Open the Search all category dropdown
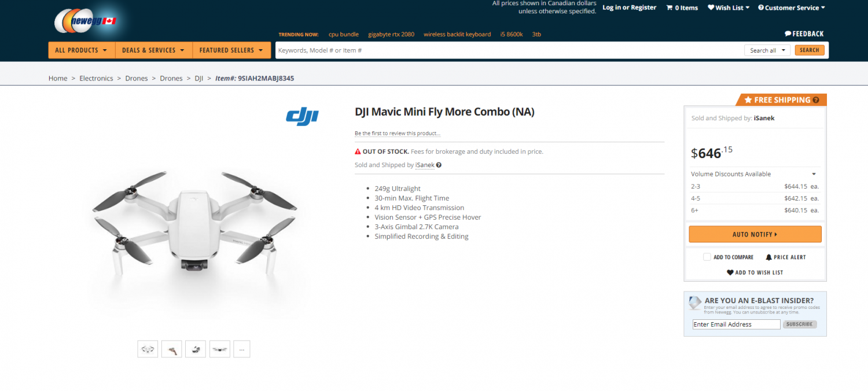868x391 pixels. click(767, 50)
